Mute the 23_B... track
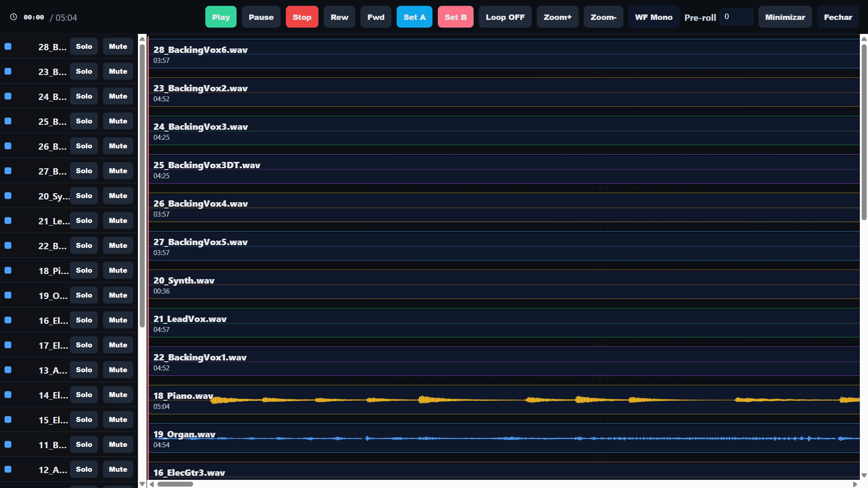 tap(118, 71)
